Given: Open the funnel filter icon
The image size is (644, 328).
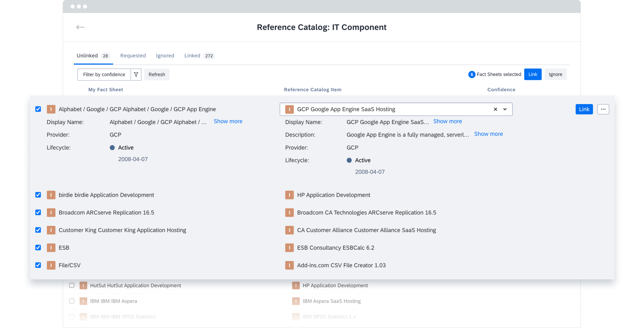Looking at the screenshot, I should tap(136, 74).
